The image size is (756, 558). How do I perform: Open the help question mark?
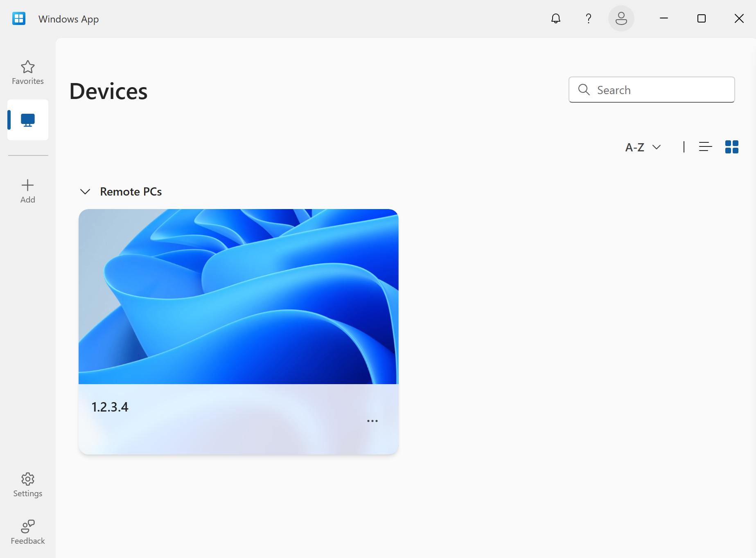(589, 18)
